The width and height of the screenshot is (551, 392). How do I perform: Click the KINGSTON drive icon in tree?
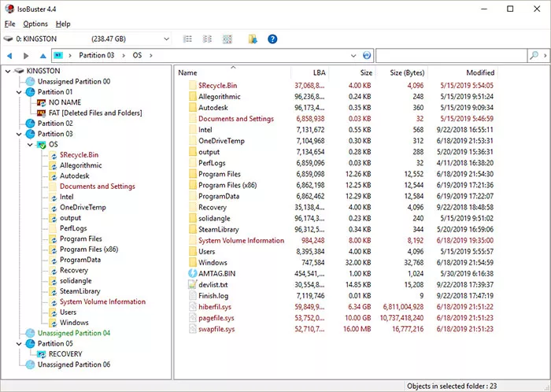coord(19,71)
